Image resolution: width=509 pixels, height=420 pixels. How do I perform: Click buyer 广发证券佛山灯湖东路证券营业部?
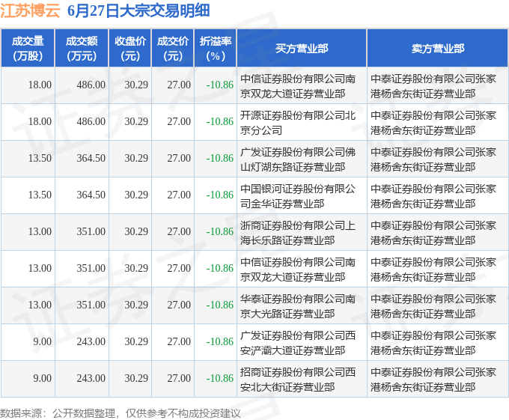tap(298, 159)
